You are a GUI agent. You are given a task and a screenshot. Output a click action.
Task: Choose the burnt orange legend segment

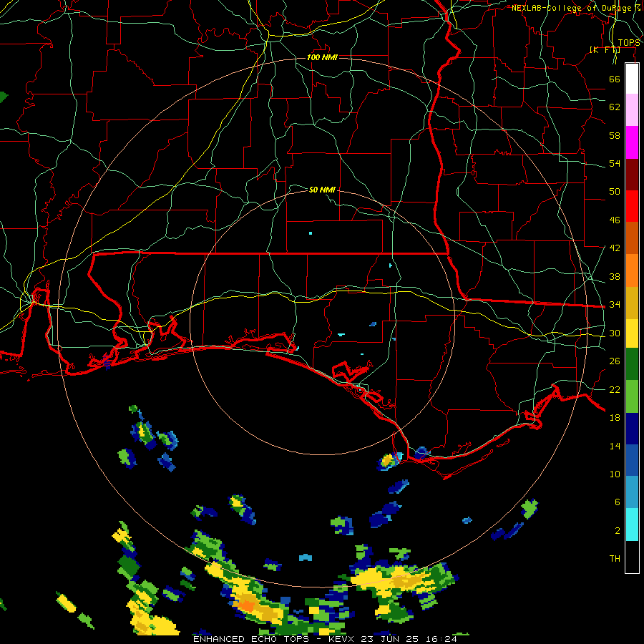tap(632, 238)
